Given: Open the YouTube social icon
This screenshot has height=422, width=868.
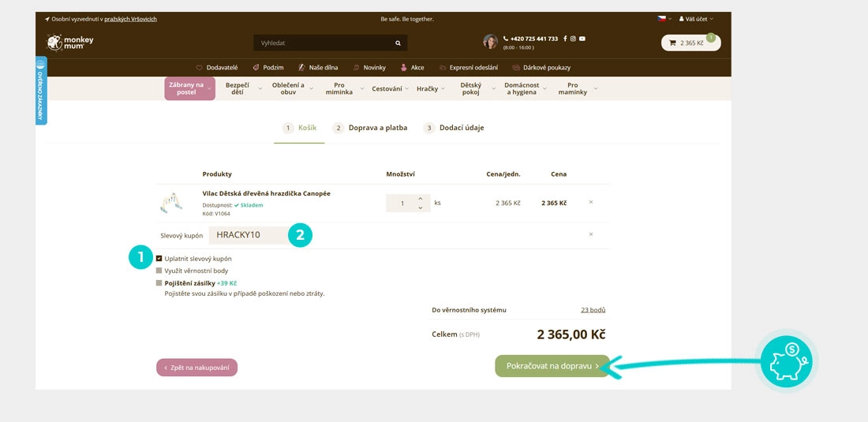Looking at the screenshot, I should point(582,39).
